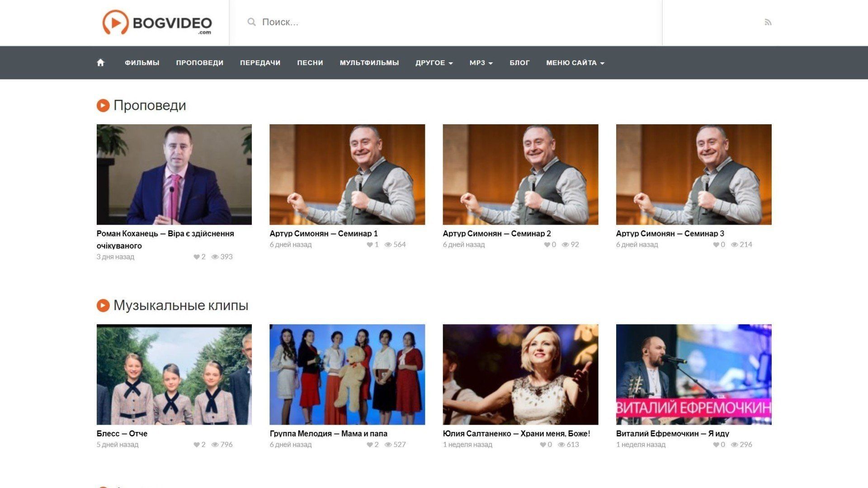Open Музыкальные клипы section heading link
The image size is (868, 488).
click(181, 305)
